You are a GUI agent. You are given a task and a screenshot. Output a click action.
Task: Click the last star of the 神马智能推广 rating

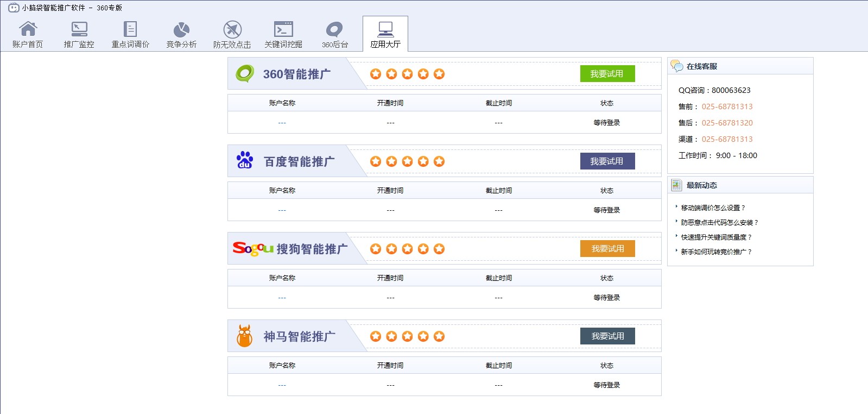(x=439, y=336)
